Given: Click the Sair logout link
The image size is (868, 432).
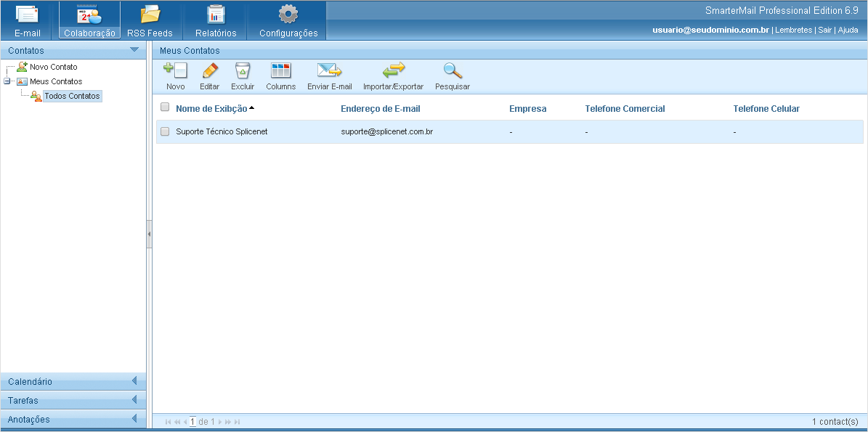Looking at the screenshot, I should (824, 30).
